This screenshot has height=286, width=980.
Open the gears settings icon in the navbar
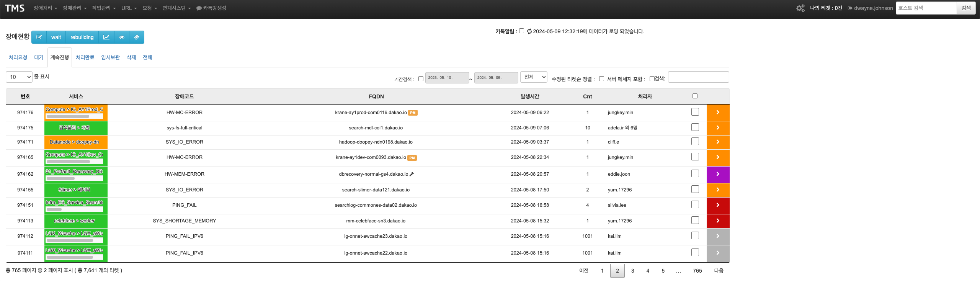click(800, 8)
